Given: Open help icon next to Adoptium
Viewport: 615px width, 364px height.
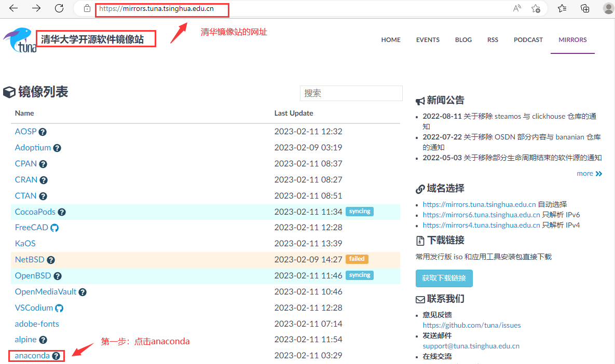Looking at the screenshot, I should point(57,148).
